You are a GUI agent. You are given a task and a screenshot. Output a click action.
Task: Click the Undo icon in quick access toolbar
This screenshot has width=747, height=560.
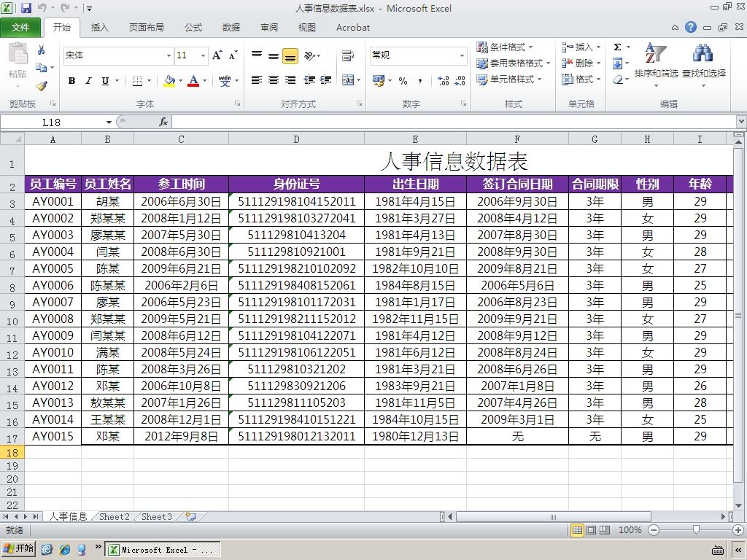[42, 7]
